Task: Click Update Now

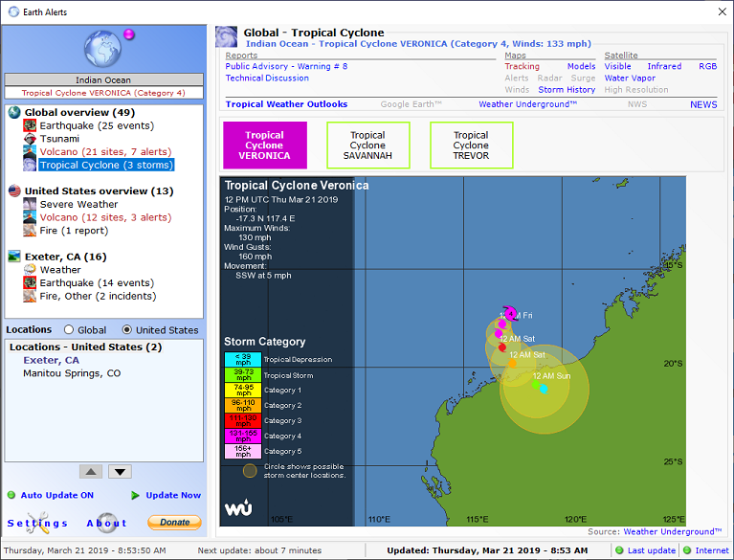Action: [173, 496]
